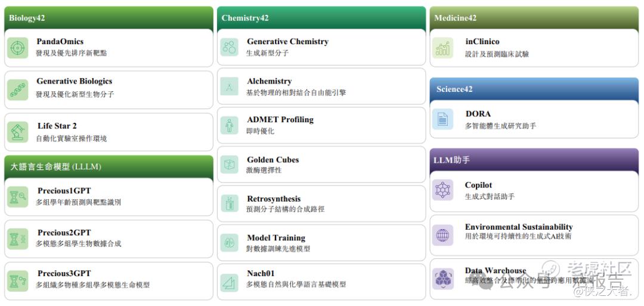644x306 pixels.
Task: Click the Precious1GPT hourglass icon
Action: click(x=18, y=197)
